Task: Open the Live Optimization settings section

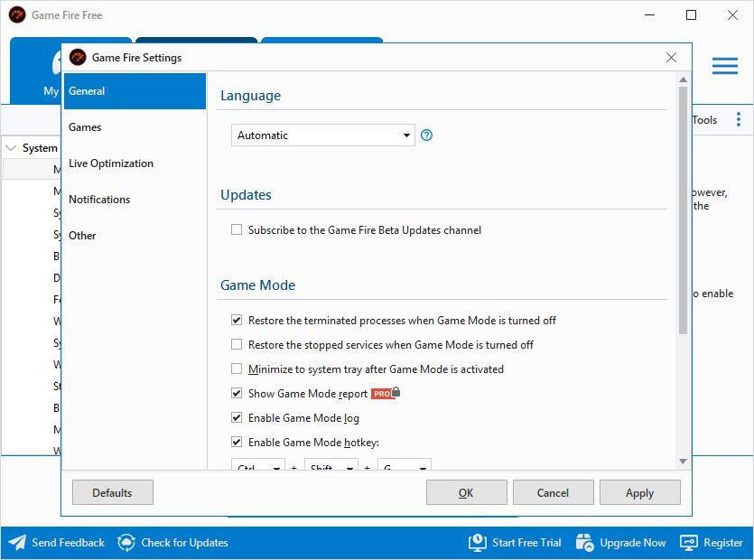Action: (x=135, y=163)
